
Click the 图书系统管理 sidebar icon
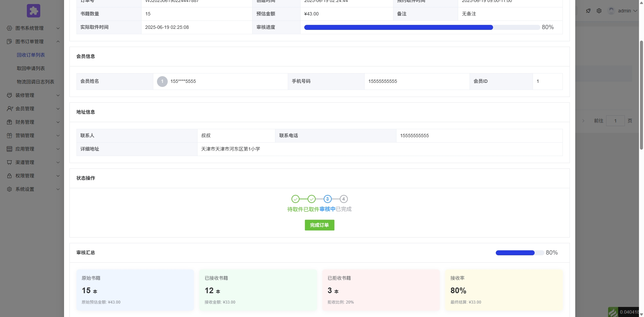9,28
